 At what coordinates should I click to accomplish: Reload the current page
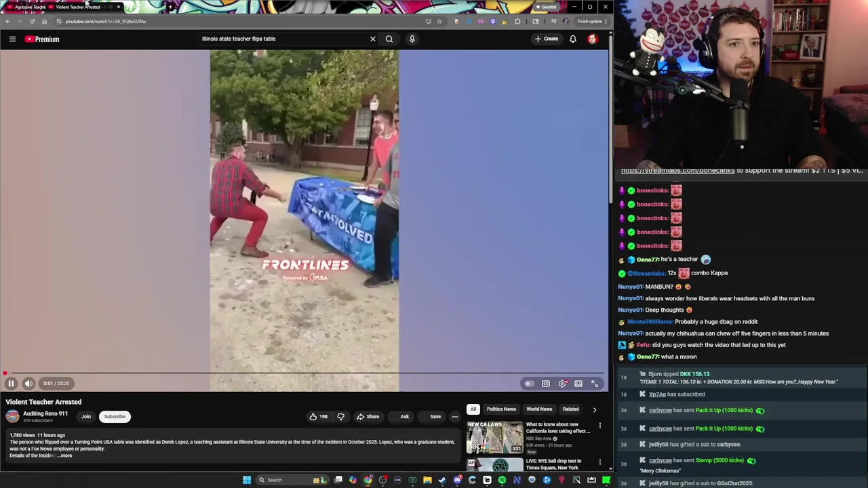tap(32, 21)
